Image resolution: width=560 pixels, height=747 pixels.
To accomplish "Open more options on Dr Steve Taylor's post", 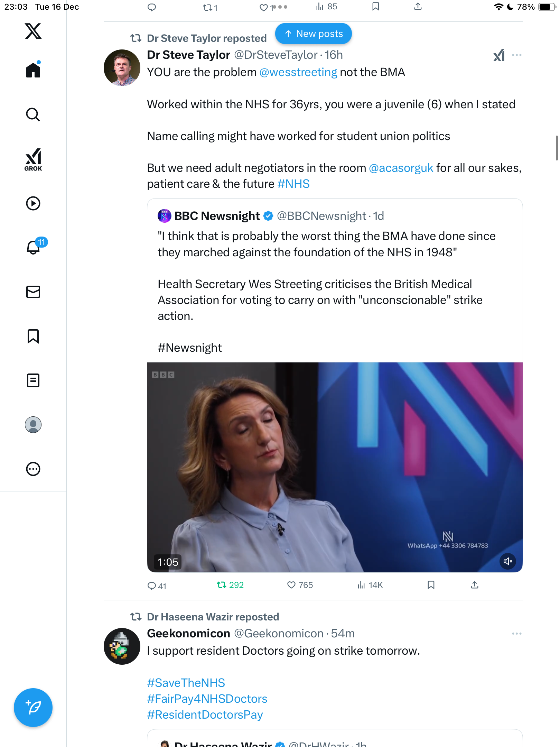I will [516, 55].
